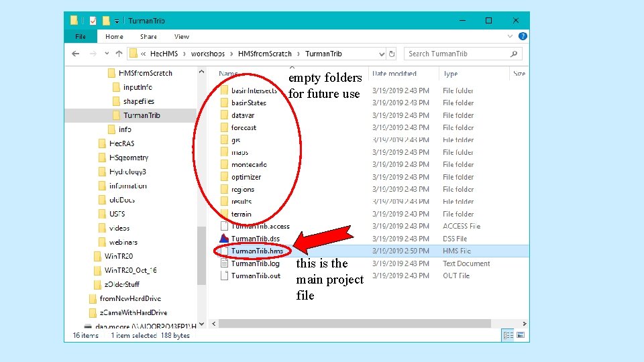Open the Help question mark icon
644x362 pixels.
pos(523,36)
